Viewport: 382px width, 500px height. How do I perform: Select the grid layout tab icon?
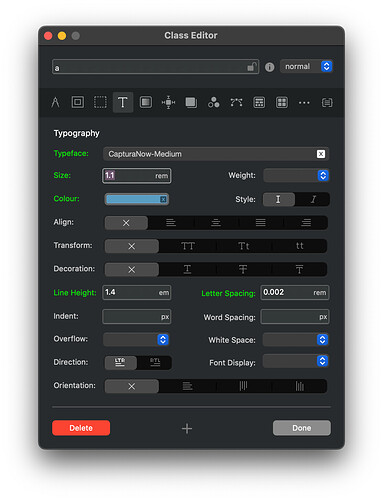[x=282, y=102]
